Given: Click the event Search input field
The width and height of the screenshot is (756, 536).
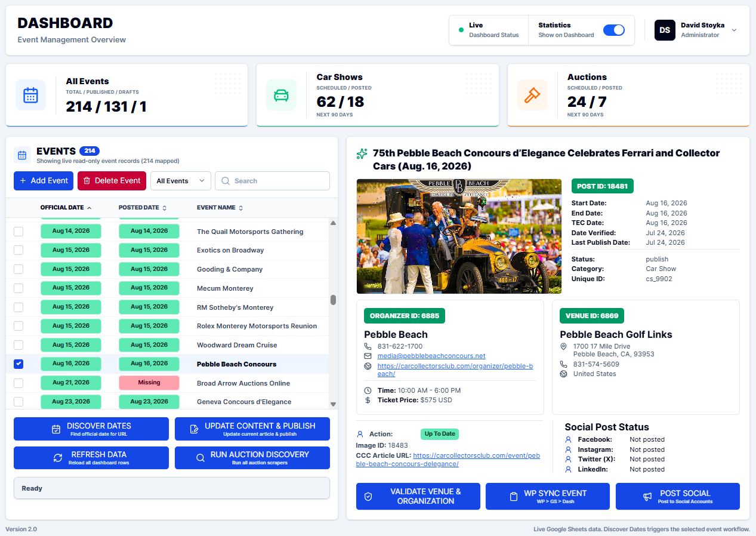Looking at the screenshot, I should (272, 181).
